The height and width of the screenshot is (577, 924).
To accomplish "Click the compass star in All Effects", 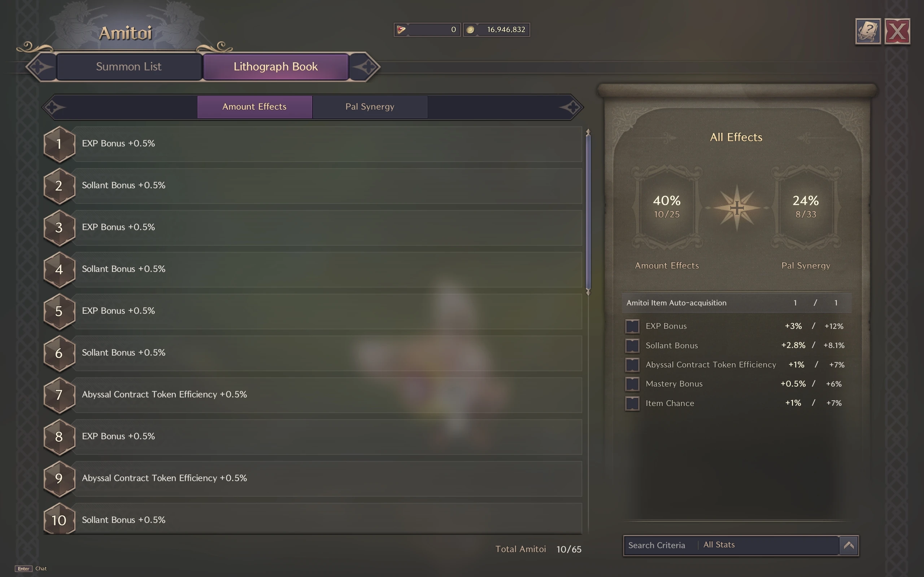I will click(x=737, y=208).
